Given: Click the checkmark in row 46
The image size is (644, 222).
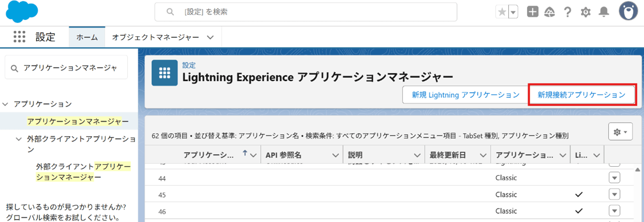Looking at the screenshot, I should 579,211.
